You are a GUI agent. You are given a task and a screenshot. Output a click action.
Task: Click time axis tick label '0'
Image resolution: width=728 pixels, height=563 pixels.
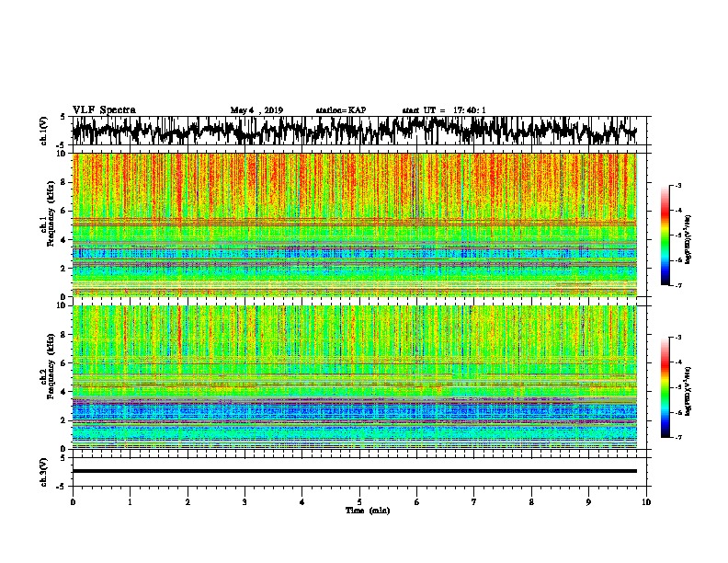(73, 501)
